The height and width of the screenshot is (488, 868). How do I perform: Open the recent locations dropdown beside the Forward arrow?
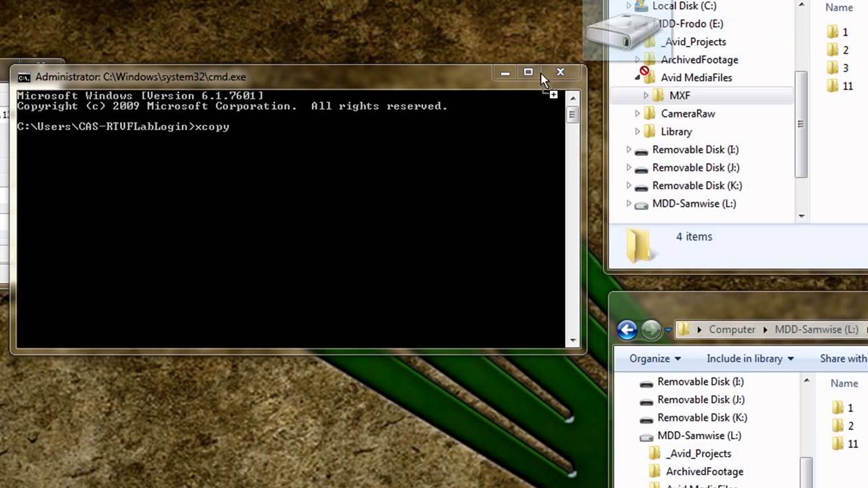pos(668,330)
